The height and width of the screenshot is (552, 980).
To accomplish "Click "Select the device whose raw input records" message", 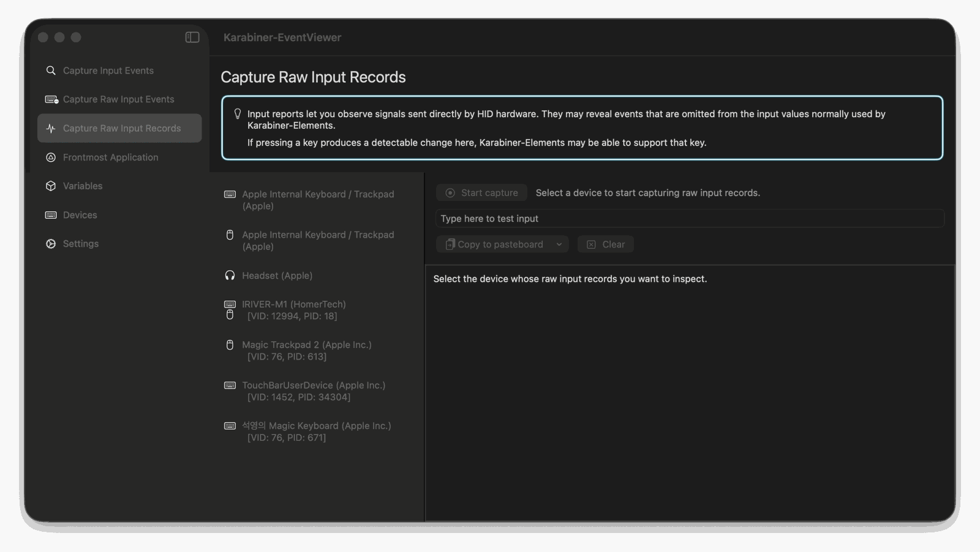I will [570, 279].
